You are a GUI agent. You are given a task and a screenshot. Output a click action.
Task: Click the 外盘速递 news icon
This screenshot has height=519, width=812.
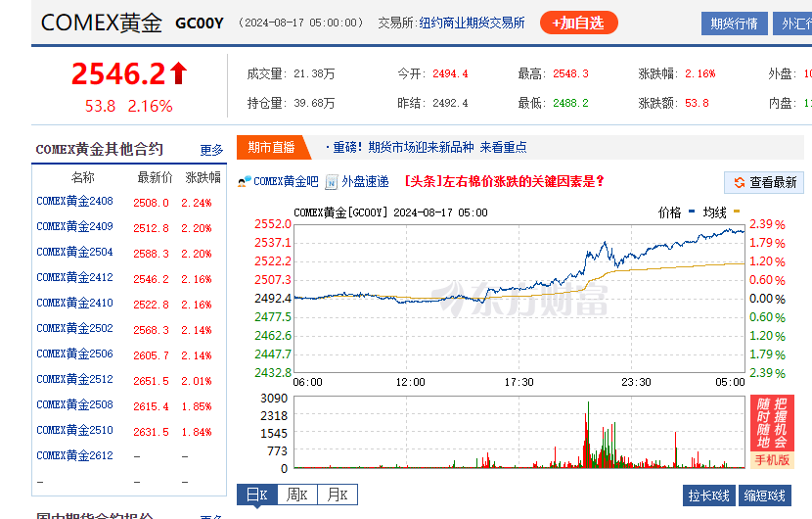pyautogui.click(x=332, y=182)
